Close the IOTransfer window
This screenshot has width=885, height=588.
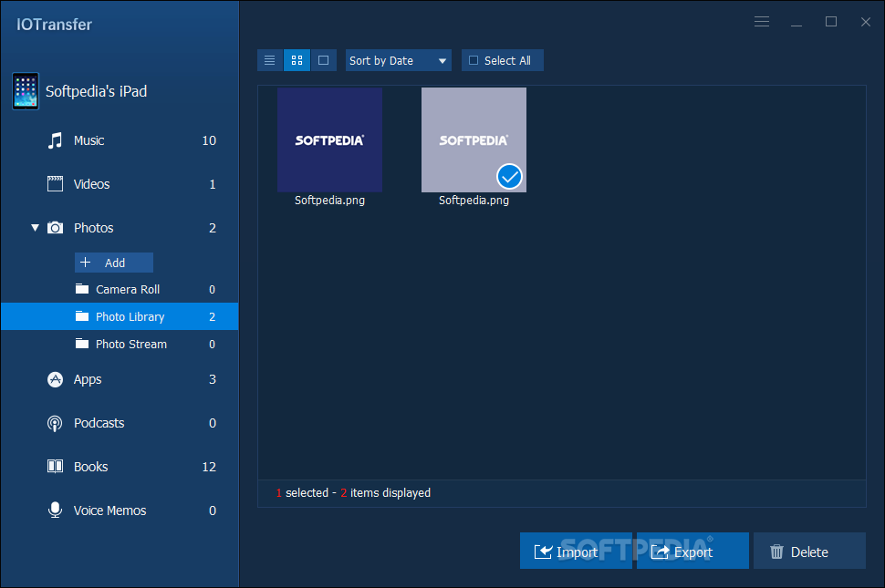tap(865, 21)
